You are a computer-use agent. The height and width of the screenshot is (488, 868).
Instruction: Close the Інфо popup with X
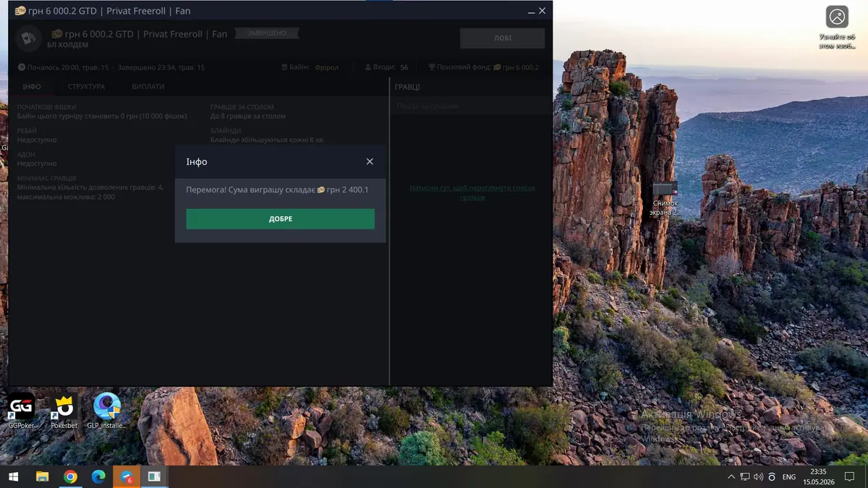click(x=370, y=162)
